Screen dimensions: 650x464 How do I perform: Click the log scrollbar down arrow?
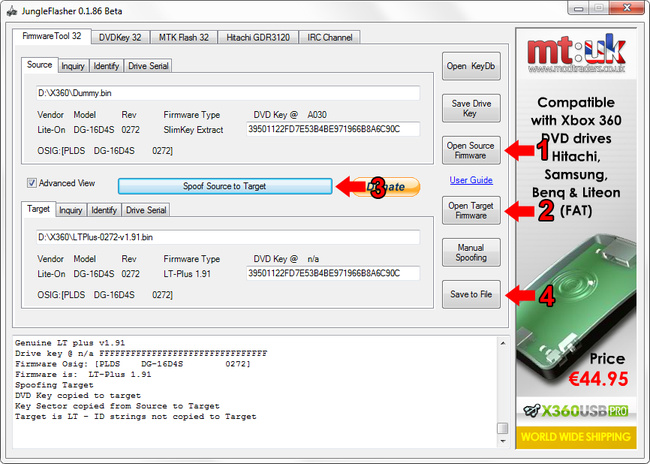pyautogui.click(x=502, y=441)
